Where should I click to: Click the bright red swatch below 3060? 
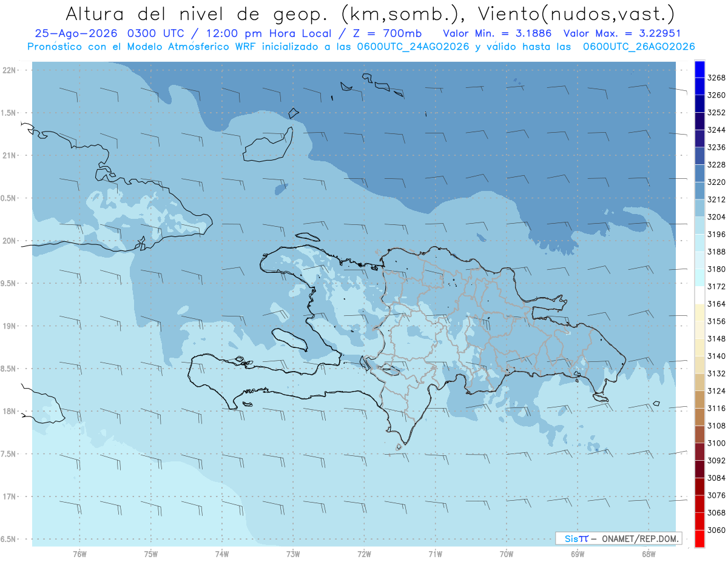699,539
